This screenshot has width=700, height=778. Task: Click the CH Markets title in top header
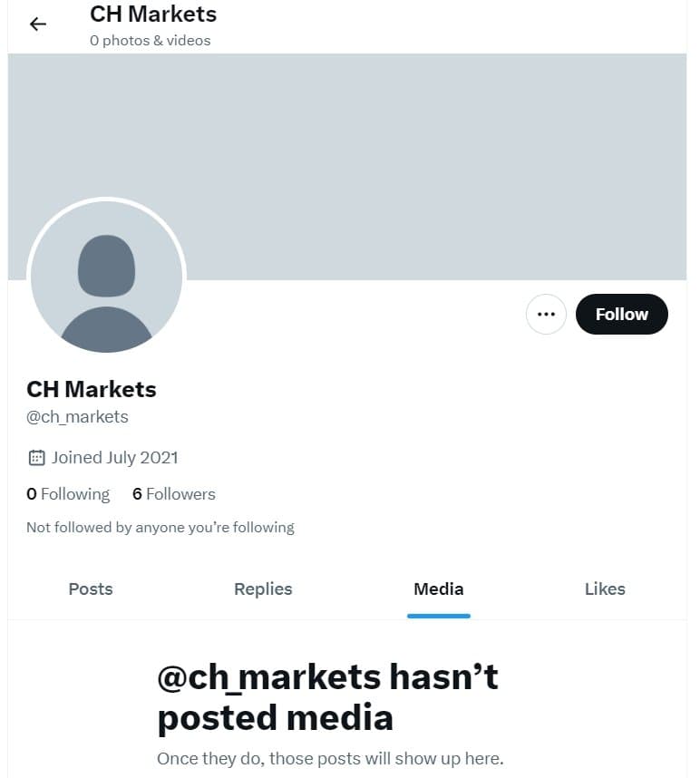point(153,15)
